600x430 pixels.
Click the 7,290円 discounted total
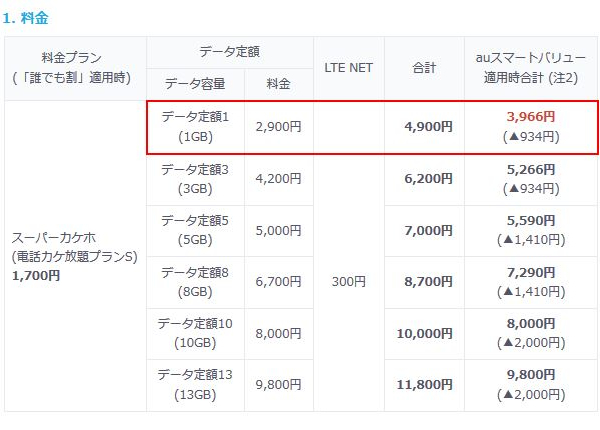pyautogui.click(x=531, y=273)
